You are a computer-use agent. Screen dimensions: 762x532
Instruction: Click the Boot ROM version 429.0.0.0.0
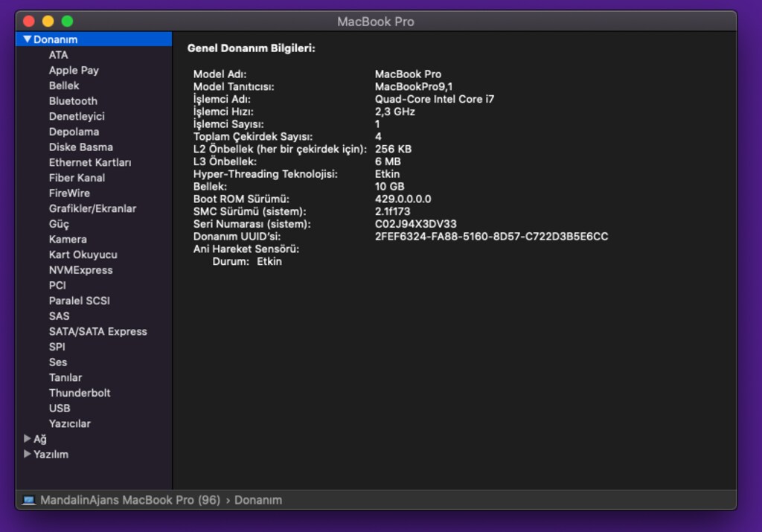403,199
